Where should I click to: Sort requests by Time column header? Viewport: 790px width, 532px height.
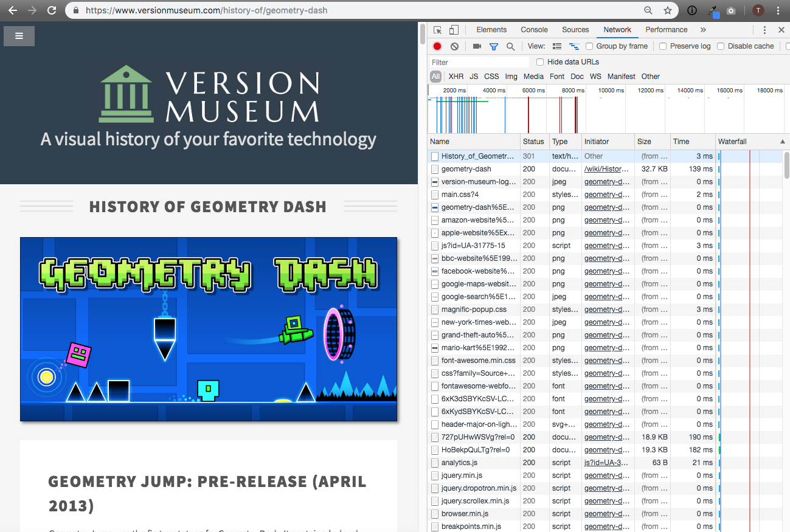point(693,142)
